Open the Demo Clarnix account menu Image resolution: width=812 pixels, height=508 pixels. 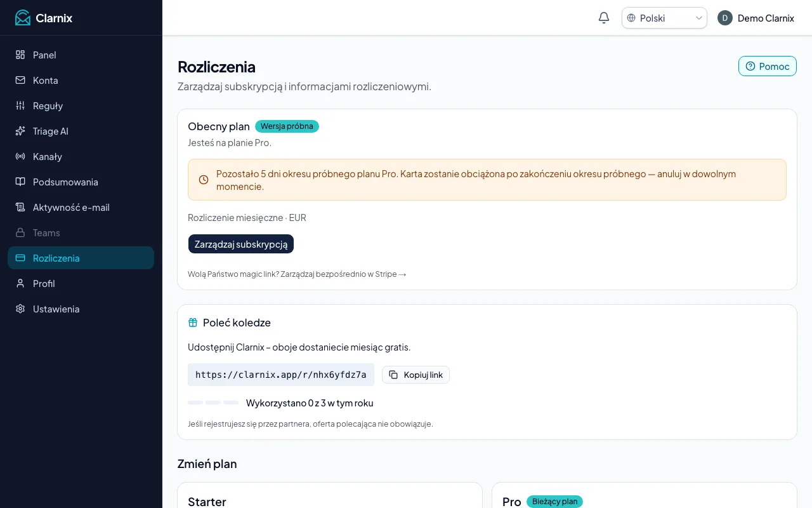coord(756,18)
